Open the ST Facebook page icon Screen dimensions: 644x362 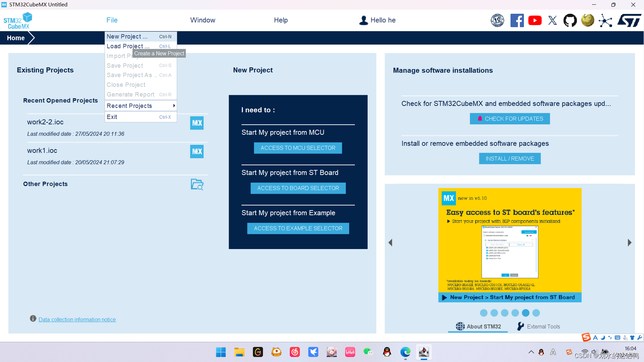(x=517, y=20)
